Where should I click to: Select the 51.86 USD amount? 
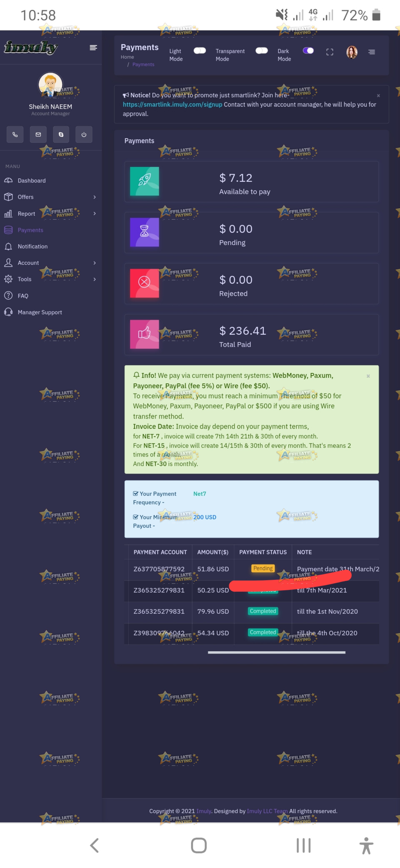pyautogui.click(x=213, y=569)
